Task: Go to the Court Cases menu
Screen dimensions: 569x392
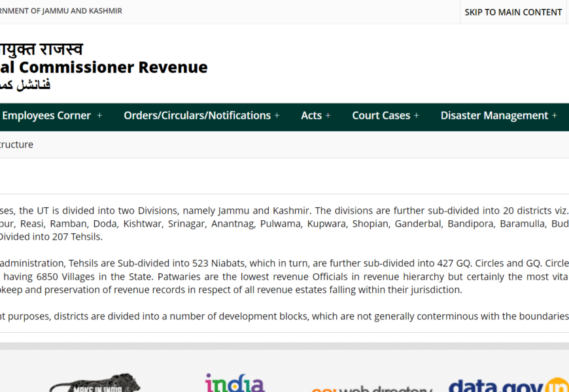Action: [x=381, y=116]
